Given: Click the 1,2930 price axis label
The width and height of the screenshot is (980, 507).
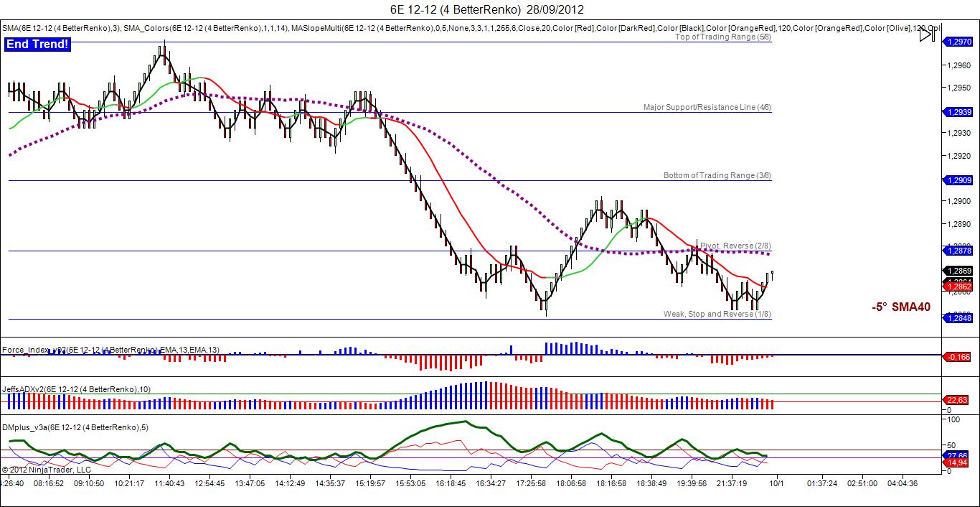Looking at the screenshot, I should [960, 133].
